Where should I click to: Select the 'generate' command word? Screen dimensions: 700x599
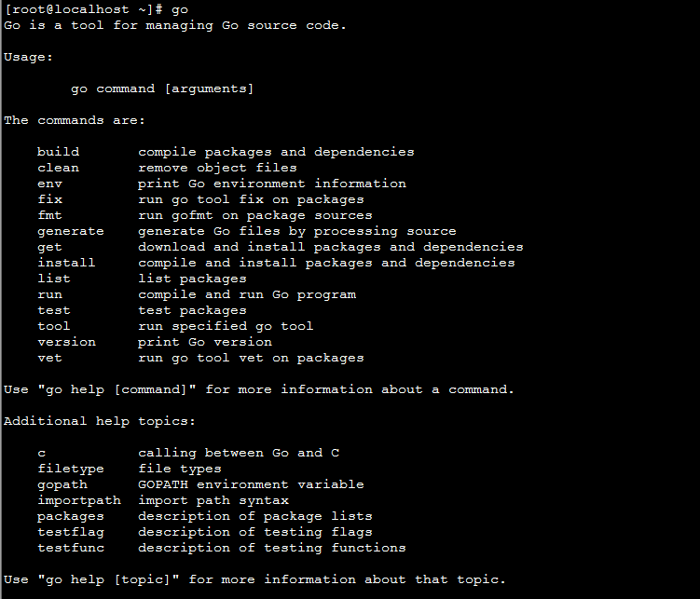[x=71, y=231]
